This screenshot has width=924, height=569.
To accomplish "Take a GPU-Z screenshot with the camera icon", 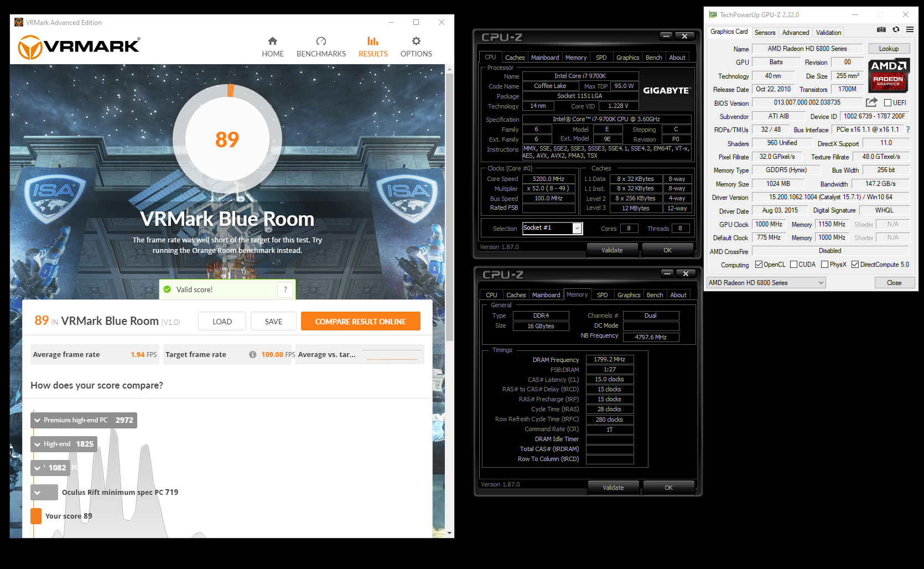I will [x=881, y=29].
